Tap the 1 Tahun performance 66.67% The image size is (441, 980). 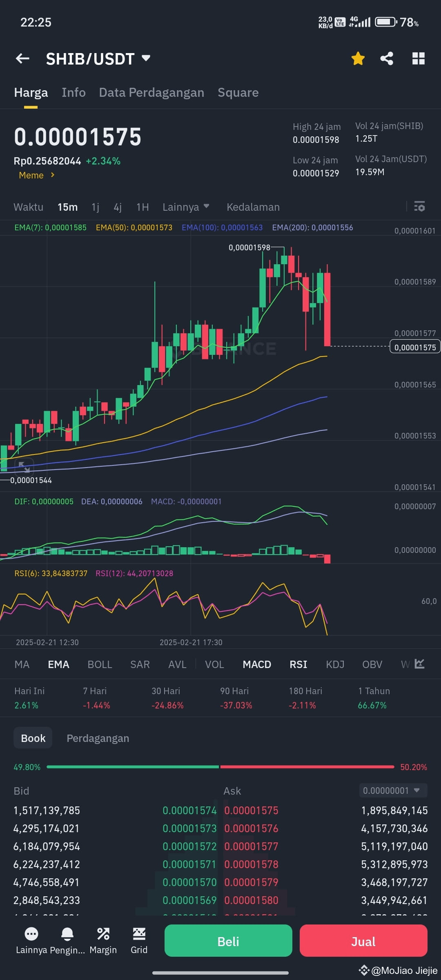pos(372,705)
